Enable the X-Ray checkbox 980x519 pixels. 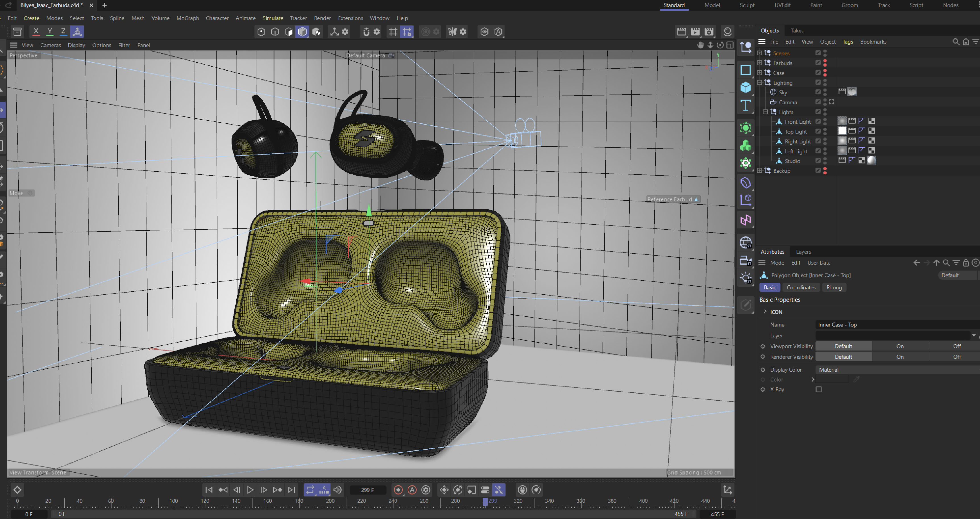(818, 389)
